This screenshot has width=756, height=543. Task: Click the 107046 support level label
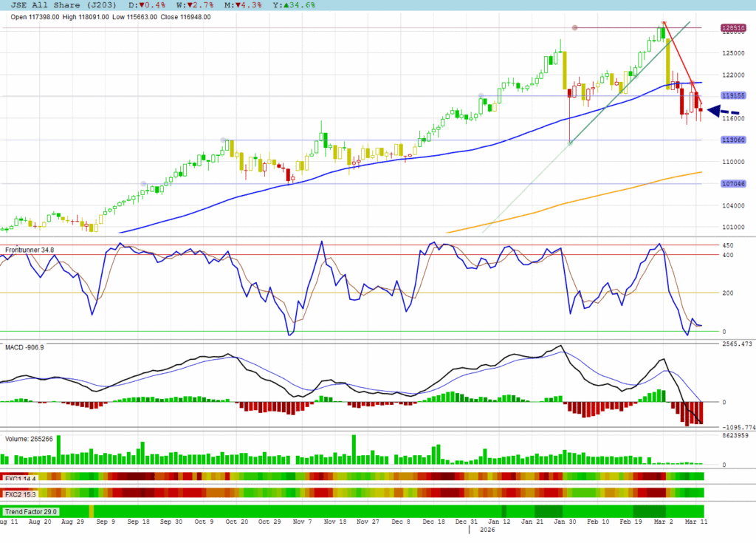732,184
